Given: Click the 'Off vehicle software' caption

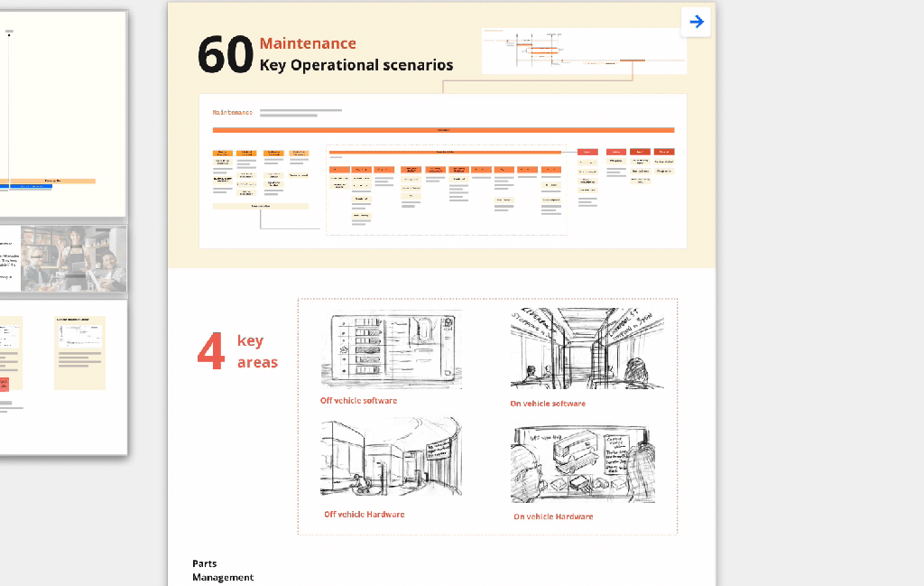Looking at the screenshot, I should click(x=358, y=401).
